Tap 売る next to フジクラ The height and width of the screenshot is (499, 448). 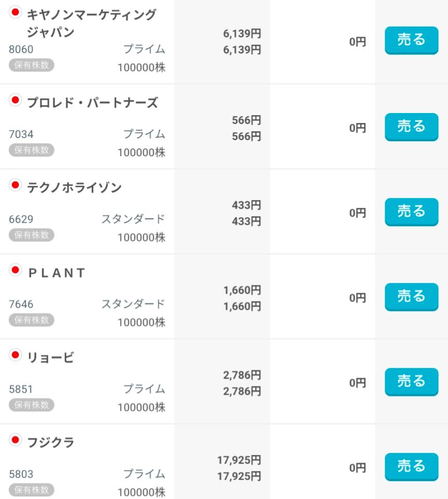tap(411, 467)
